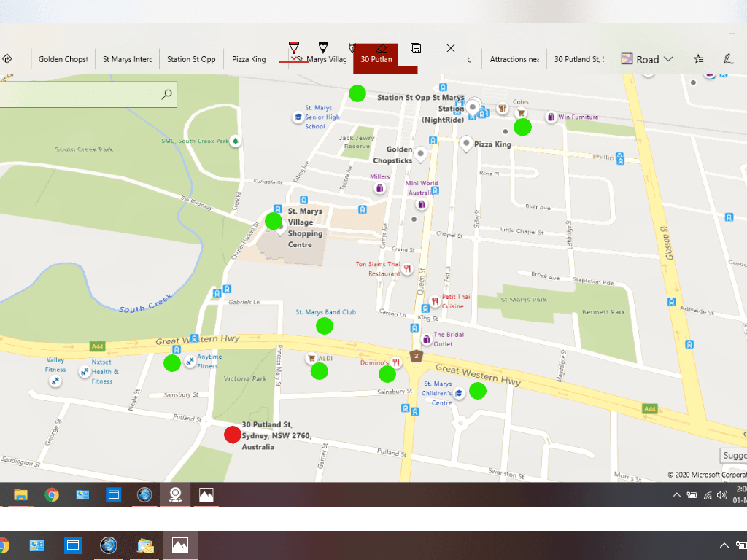Screen dimensions: 747x560
Task: Open the Pizza King tab
Action: click(249, 59)
